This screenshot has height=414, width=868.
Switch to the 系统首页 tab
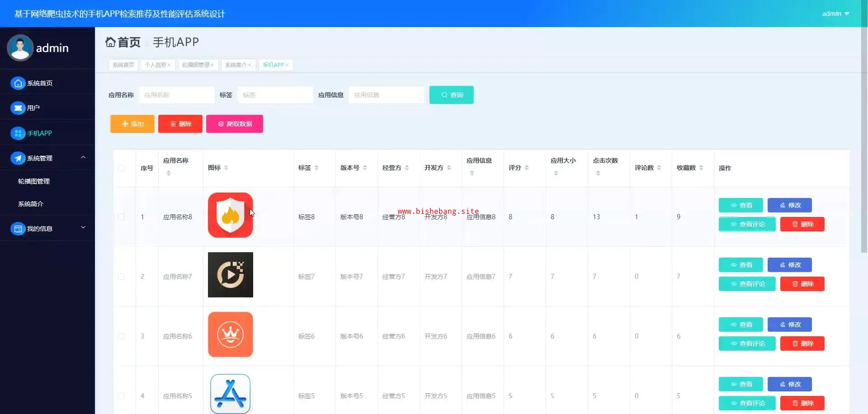coord(123,65)
